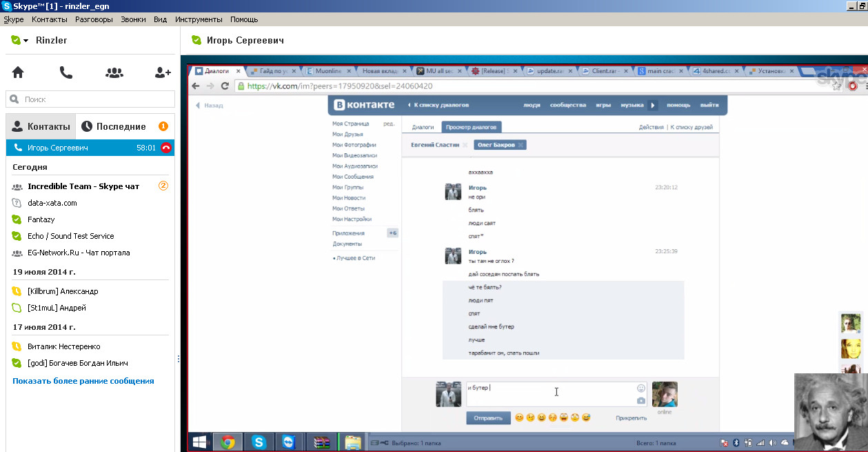Select the update.rar browser tab

click(x=549, y=70)
